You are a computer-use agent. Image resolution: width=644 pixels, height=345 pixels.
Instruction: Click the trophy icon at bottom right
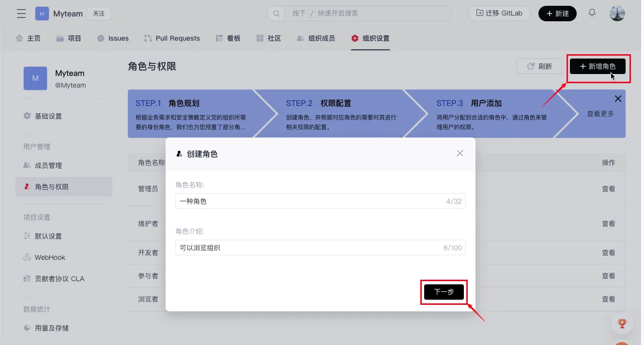coord(622,323)
